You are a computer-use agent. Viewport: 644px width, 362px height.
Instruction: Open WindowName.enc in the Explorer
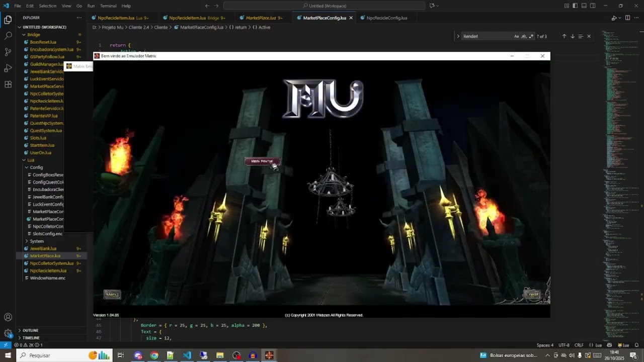coord(48,278)
